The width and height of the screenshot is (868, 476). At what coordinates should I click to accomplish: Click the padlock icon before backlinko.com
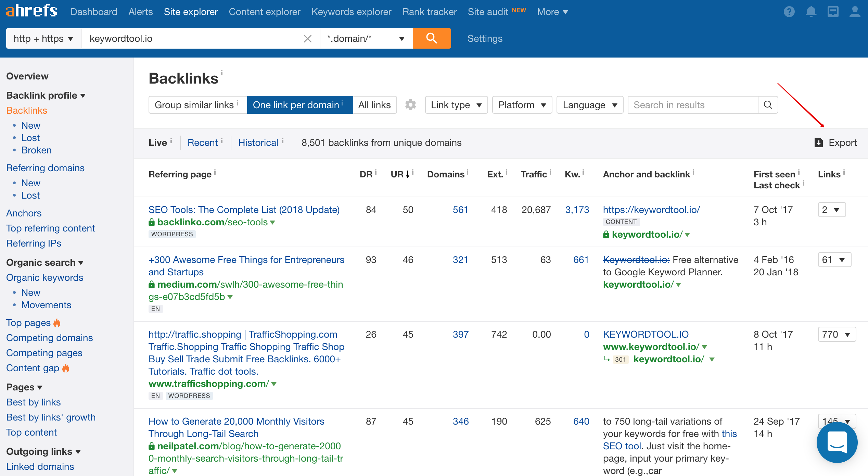point(152,222)
